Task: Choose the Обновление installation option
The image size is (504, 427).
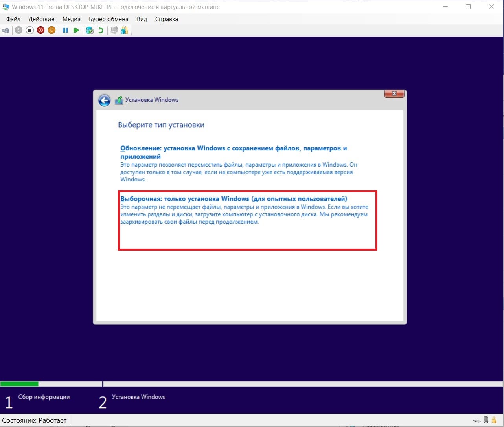Action: click(x=234, y=152)
